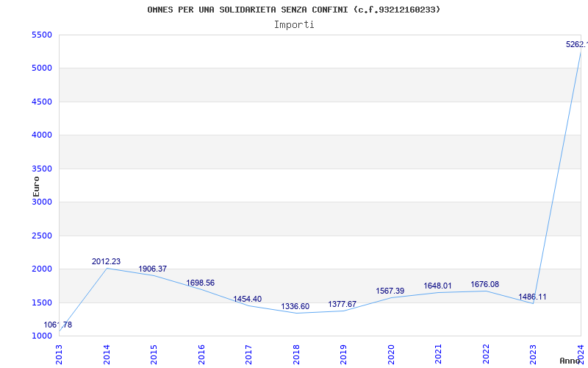Click x-axis year 2017
The height and width of the screenshot is (368, 588).
[x=248, y=354]
